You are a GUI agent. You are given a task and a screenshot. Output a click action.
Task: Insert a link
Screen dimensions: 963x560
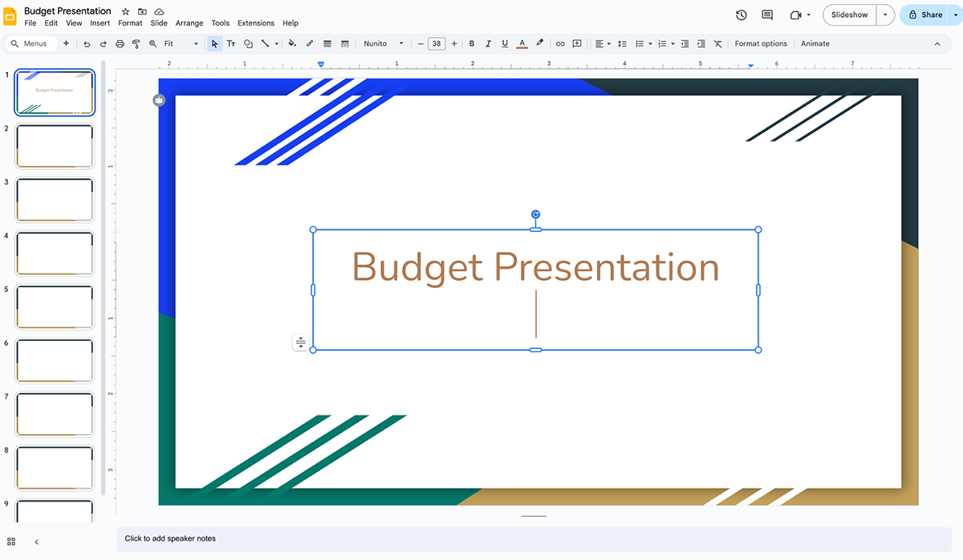(560, 43)
